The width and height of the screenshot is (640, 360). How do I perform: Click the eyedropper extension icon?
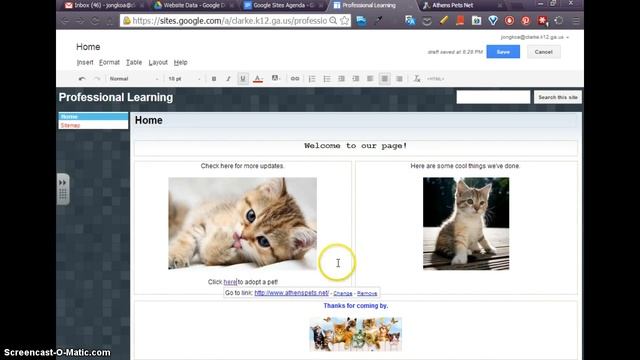379,20
